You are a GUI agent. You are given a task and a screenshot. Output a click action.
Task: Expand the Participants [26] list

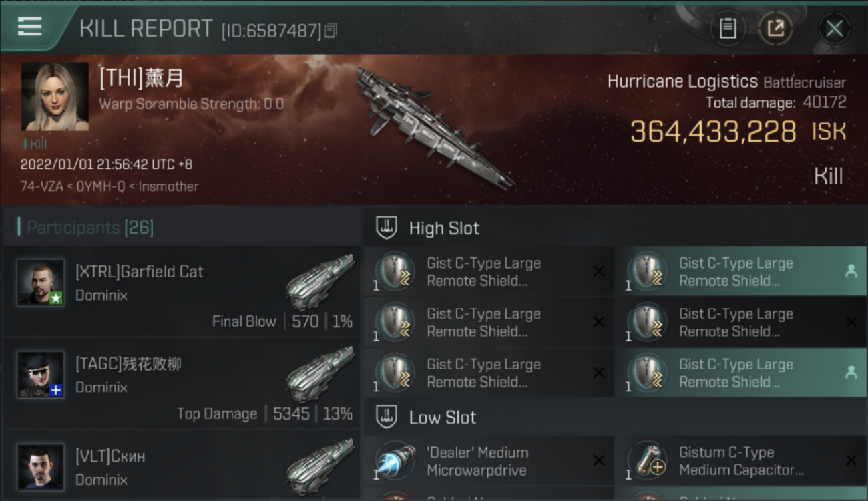(x=90, y=228)
